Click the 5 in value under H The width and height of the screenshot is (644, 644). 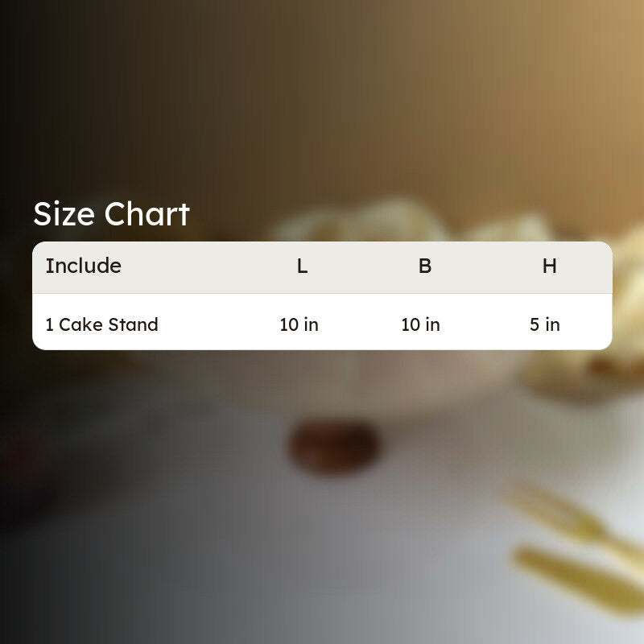point(545,324)
